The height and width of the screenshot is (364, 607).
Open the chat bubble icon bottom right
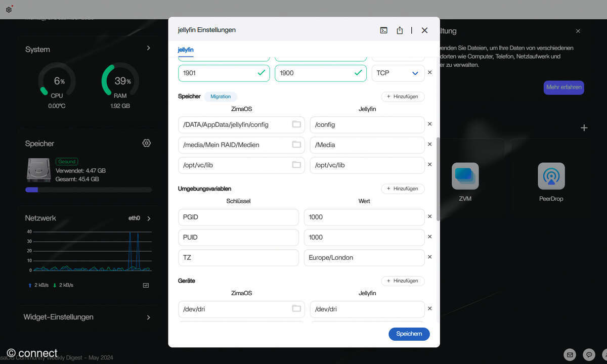[588, 355]
